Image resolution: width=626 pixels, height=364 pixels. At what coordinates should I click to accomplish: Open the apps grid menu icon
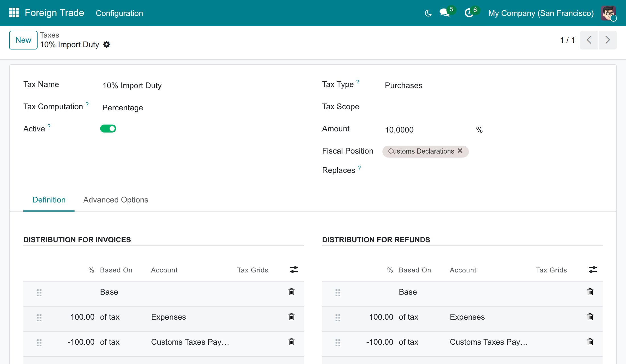(x=14, y=13)
